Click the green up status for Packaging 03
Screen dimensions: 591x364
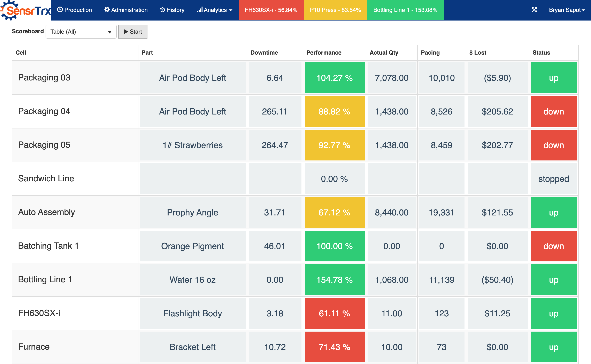tap(553, 78)
